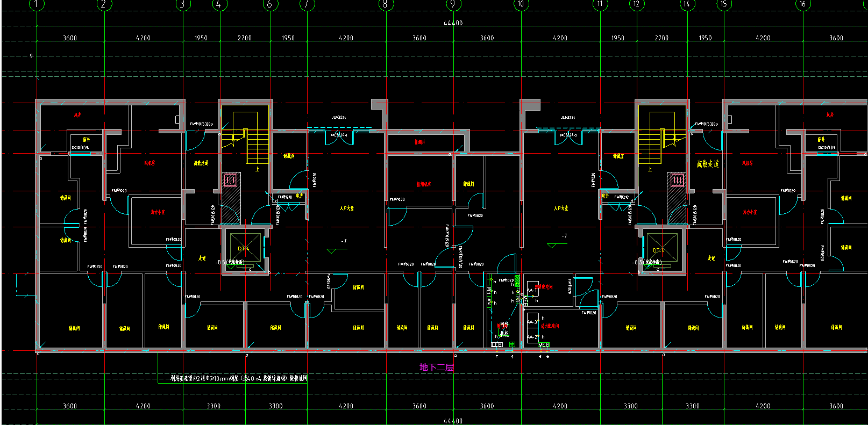Select the overall 44400 dimension at the bottom
868x425 pixels.
pos(453,421)
